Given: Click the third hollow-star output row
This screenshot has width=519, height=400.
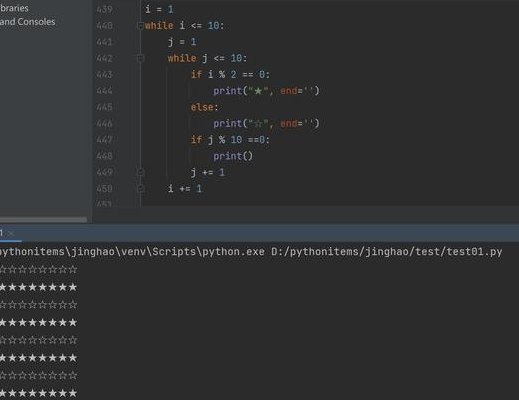Looking at the screenshot, I should (38, 340).
